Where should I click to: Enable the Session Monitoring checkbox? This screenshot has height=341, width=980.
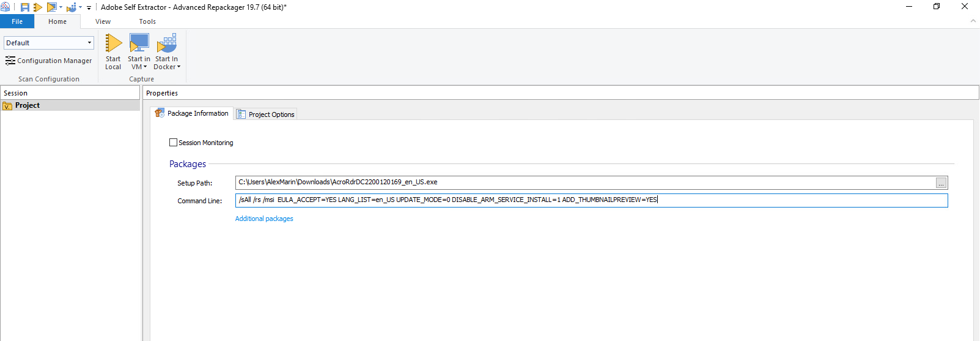[173, 143]
